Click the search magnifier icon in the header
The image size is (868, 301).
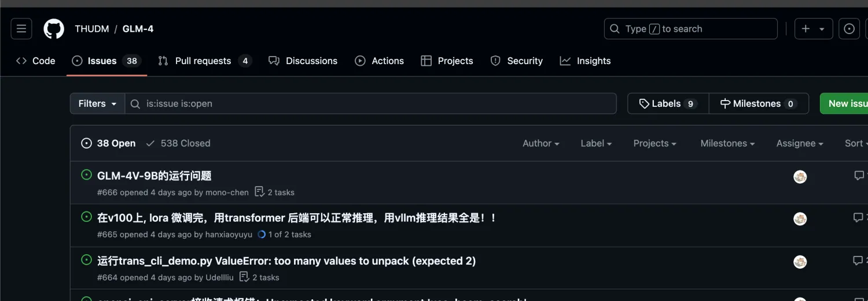point(615,29)
